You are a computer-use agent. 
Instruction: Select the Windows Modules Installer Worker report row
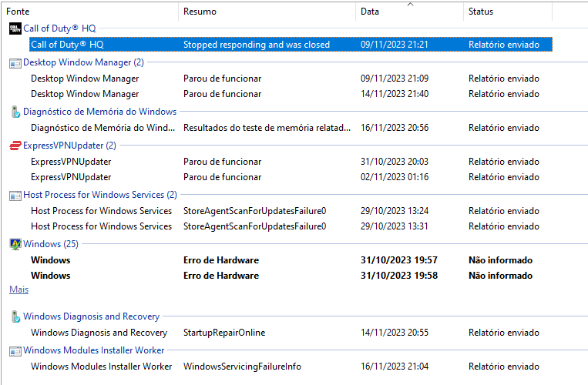[291, 367]
